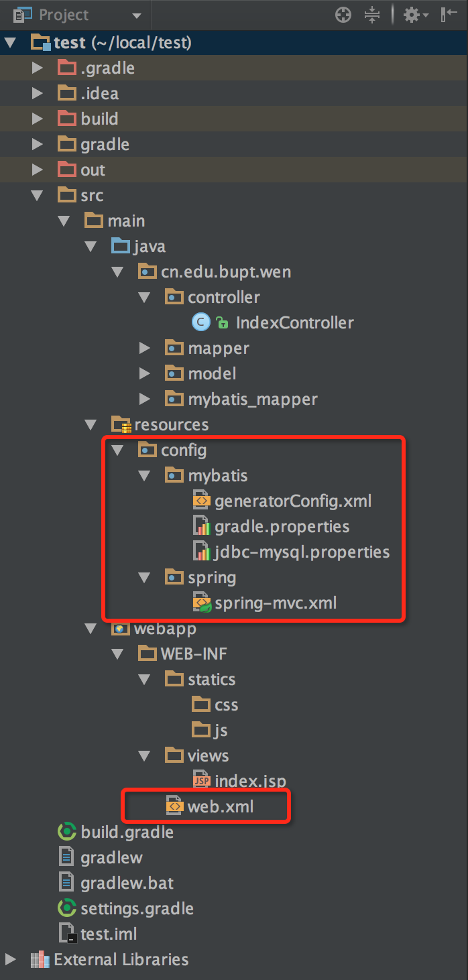
Task: Expand the mapper package
Action: (x=144, y=348)
